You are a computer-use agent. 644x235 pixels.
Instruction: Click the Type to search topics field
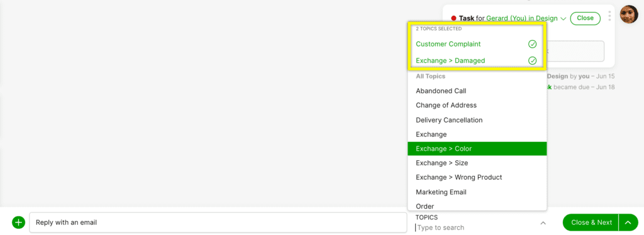(477, 227)
